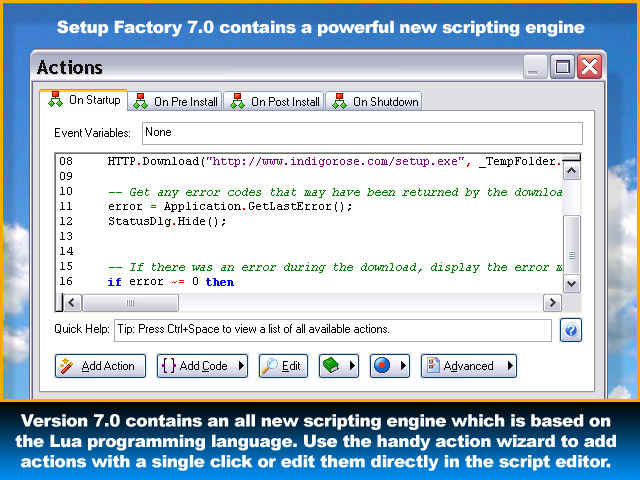Maximize the Actions window
The height and width of the screenshot is (480, 640).
[x=562, y=67]
